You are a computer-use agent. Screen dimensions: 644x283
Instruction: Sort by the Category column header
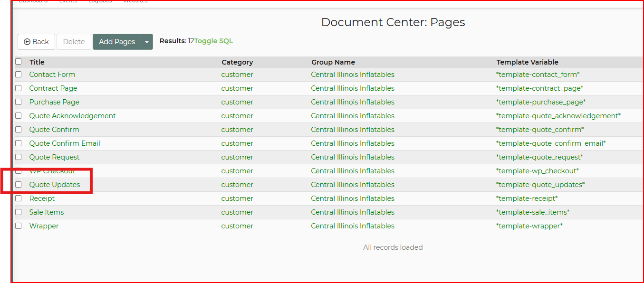tap(237, 62)
